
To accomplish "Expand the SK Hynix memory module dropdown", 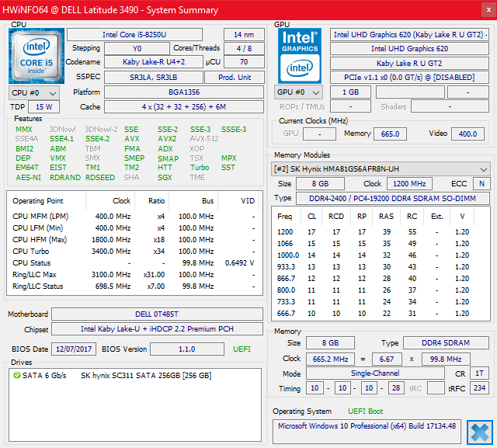I will [x=381, y=168].
